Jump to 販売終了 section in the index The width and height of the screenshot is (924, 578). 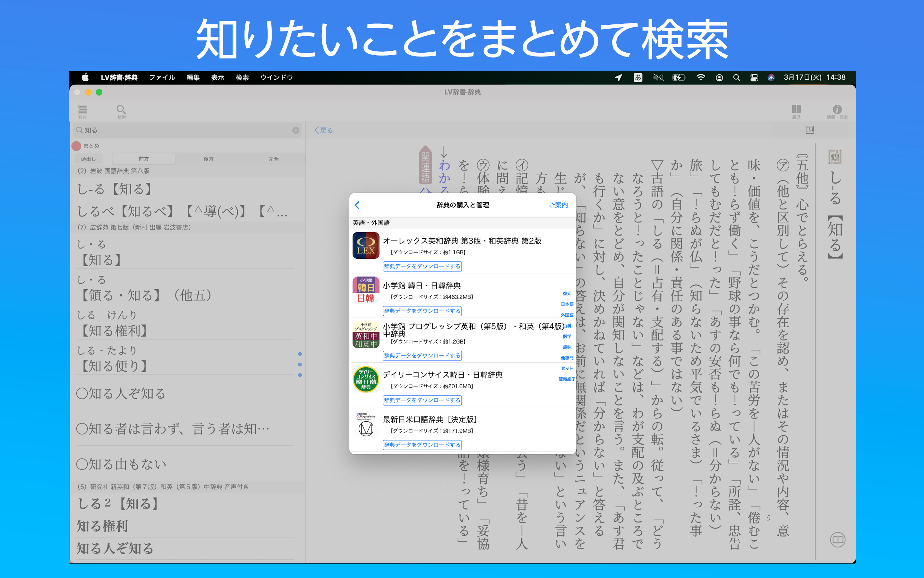coord(567,379)
